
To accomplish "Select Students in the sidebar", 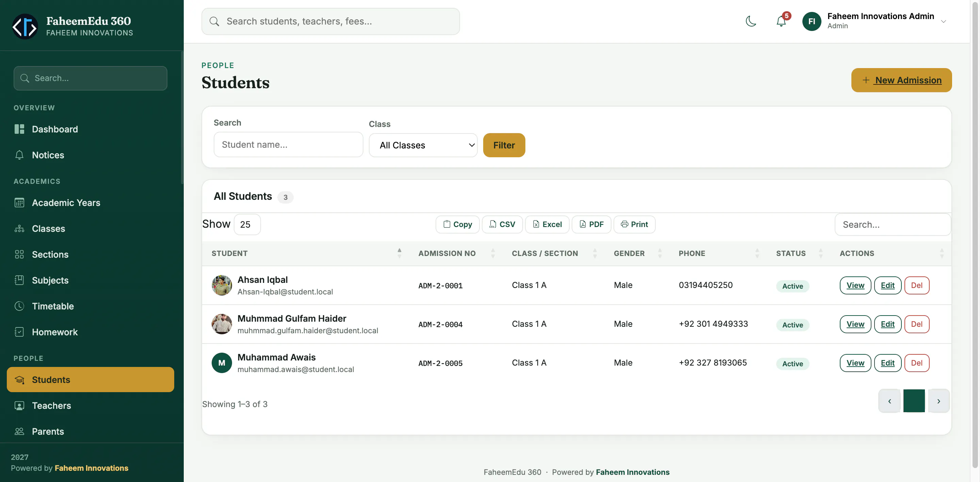I will pos(90,380).
